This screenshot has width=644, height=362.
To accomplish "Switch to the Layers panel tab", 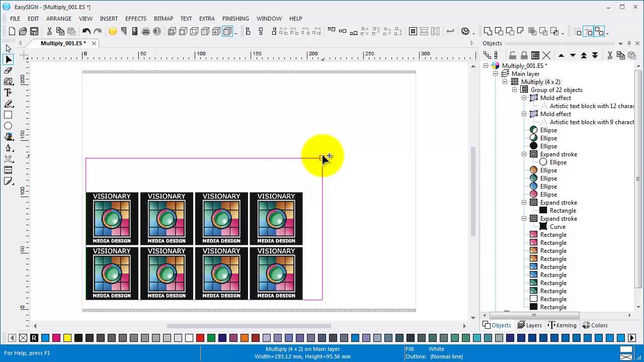I will 529,325.
